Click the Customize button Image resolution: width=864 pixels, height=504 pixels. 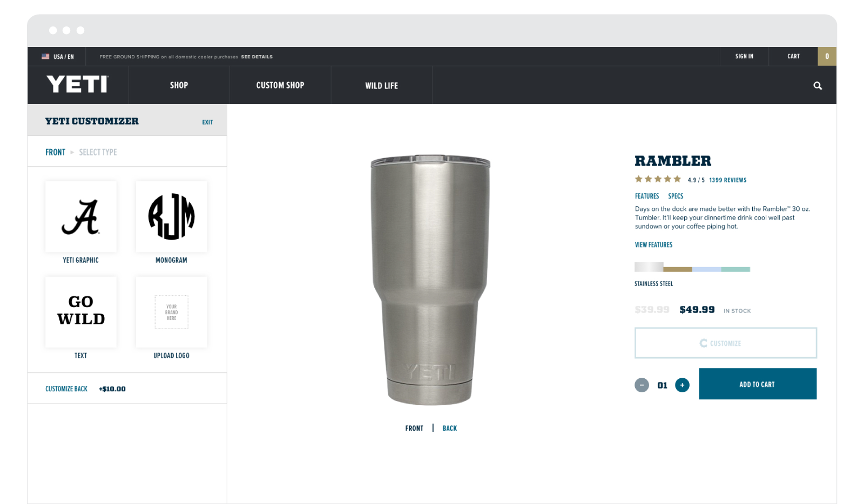coord(726,343)
